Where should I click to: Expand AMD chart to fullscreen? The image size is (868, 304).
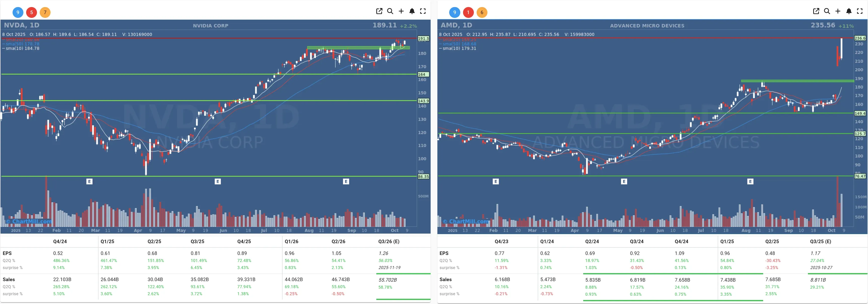(x=859, y=11)
